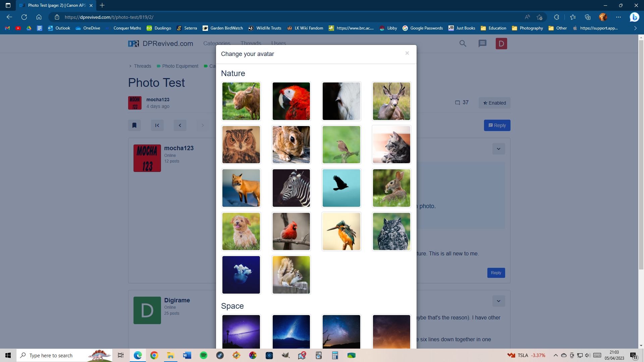This screenshot has height=362, width=644.
Task: Click the browser refresh icon
Action: (x=24, y=17)
